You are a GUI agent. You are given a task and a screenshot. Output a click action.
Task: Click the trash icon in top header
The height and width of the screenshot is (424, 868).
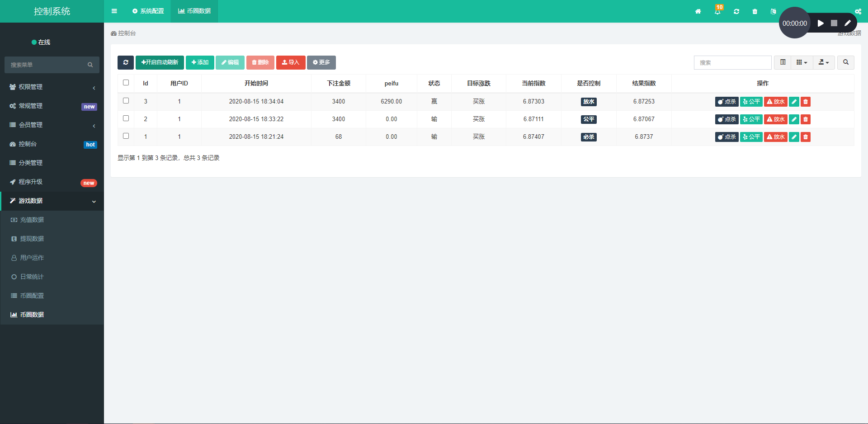[755, 11]
